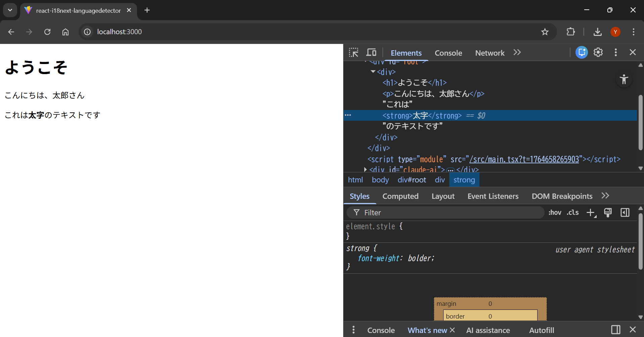Toggle the device emulation toolbar
Image resolution: width=644 pixels, height=337 pixels.
coord(371,52)
